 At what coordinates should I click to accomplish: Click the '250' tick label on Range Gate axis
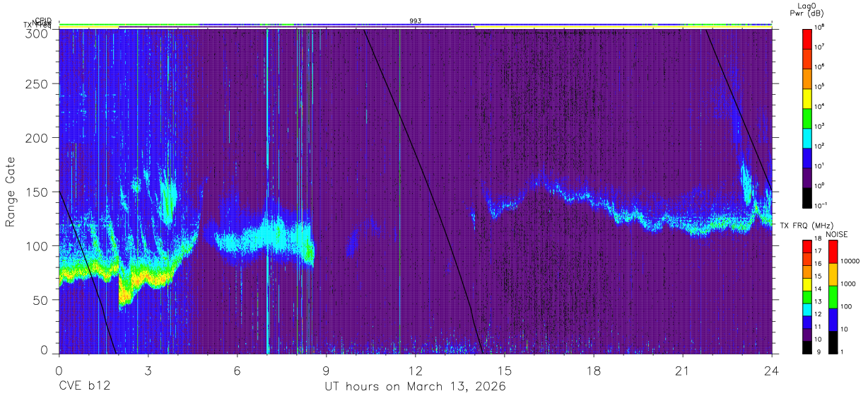37,84
